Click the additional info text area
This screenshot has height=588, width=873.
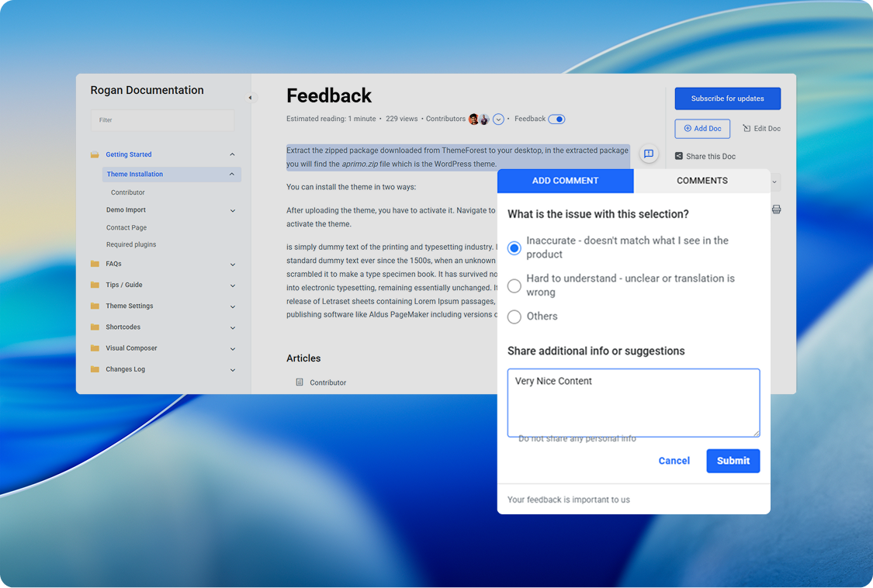633,403
